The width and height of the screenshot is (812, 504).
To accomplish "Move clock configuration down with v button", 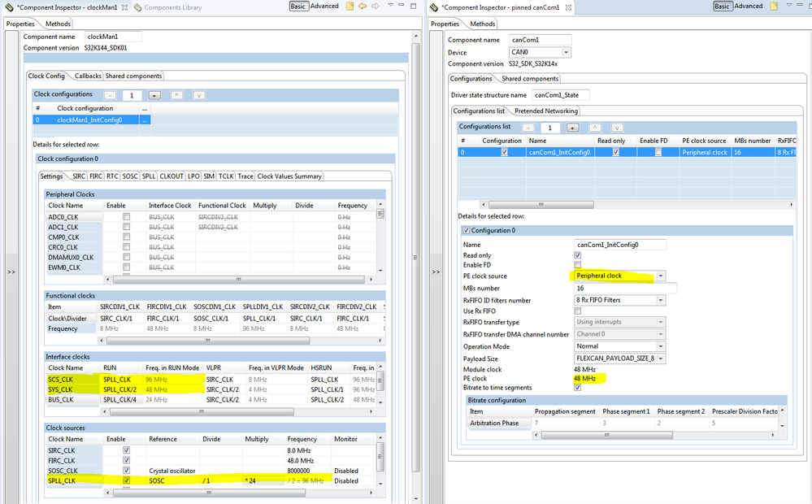I will [x=199, y=95].
